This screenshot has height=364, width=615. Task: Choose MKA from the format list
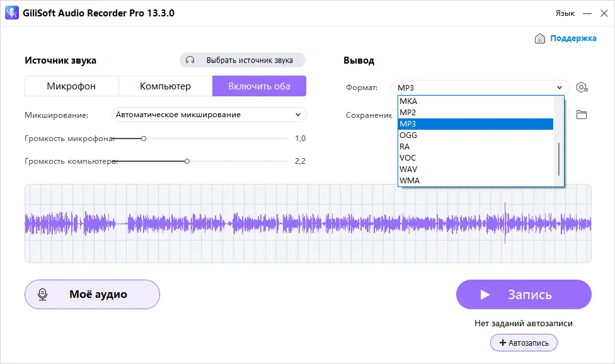(476, 101)
